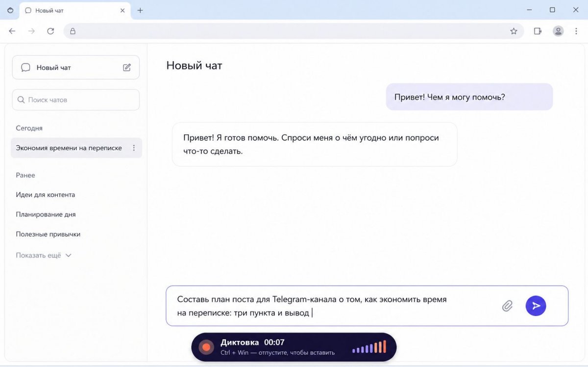This screenshot has width=588, height=367.
Task: Reload the page
Action: coord(50,31)
